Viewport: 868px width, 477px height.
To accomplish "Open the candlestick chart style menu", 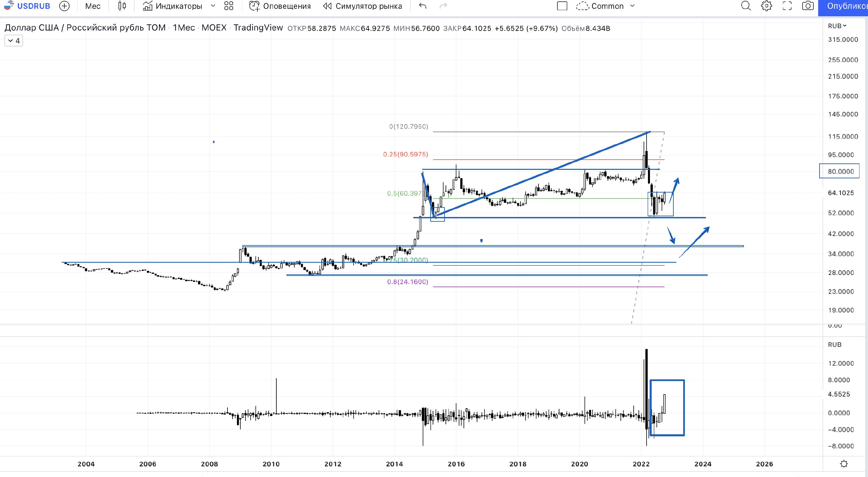I will click(122, 6).
